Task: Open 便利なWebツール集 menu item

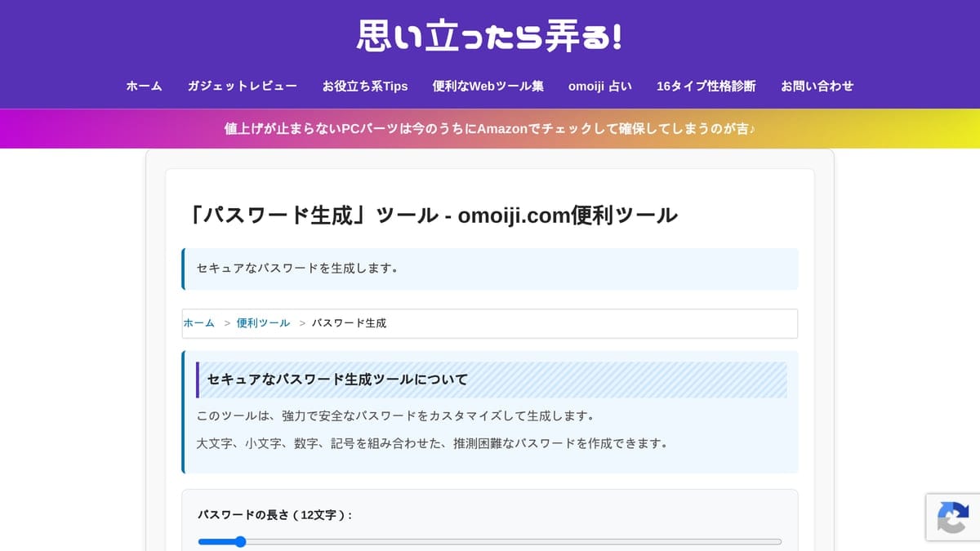Action: pyautogui.click(x=488, y=86)
